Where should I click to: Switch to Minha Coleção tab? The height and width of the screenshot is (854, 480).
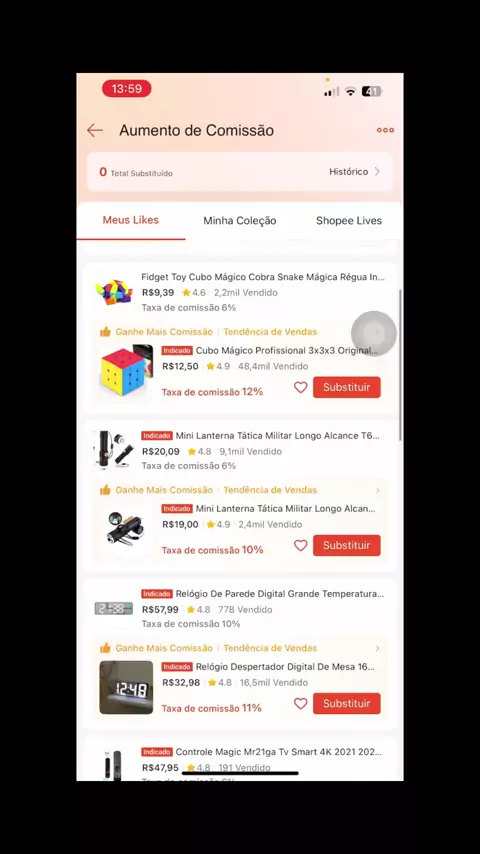tap(240, 221)
